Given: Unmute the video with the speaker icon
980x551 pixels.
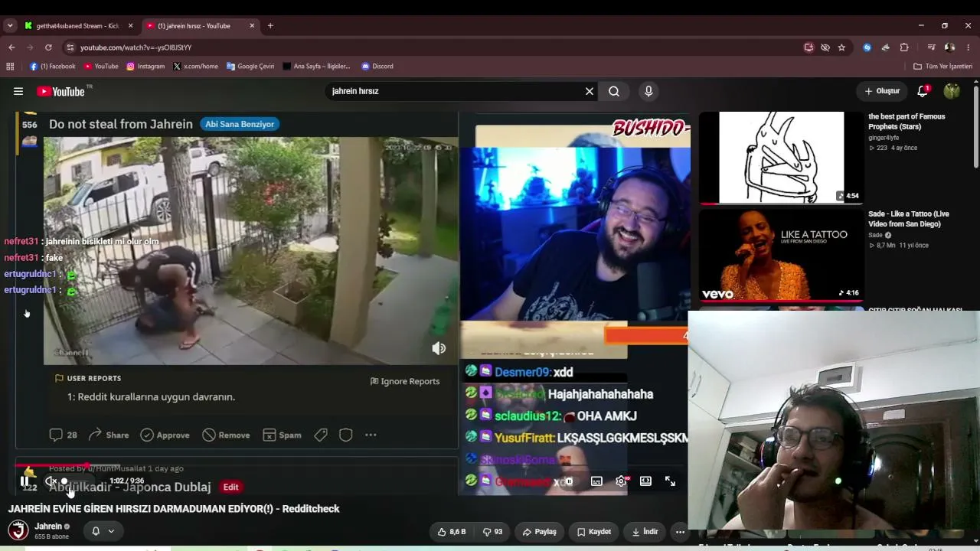Looking at the screenshot, I should coord(51,481).
